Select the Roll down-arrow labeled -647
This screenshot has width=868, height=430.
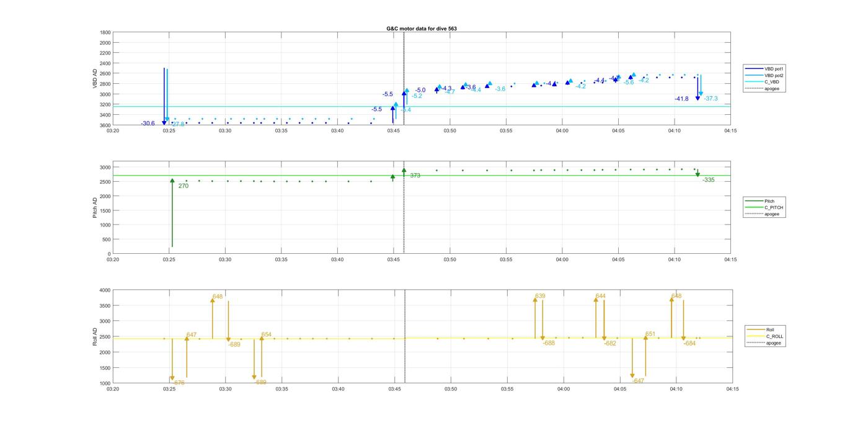632,358
